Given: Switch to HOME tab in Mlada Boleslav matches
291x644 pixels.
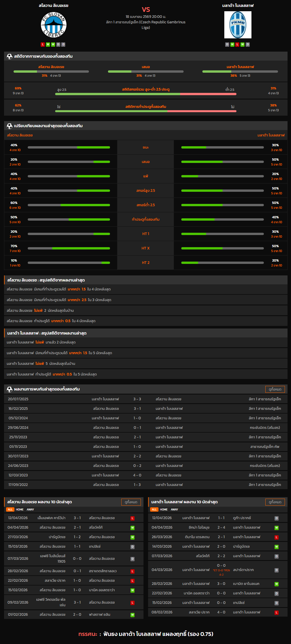Looking at the screenshot, I should coord(164,510).
